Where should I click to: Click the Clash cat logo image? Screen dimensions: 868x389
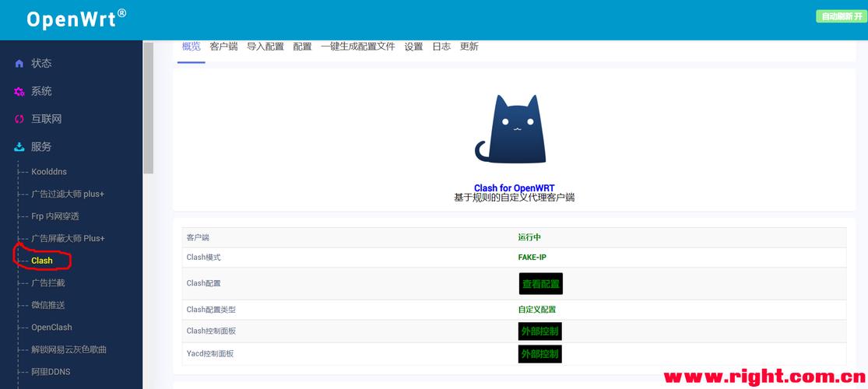(511, 129)
